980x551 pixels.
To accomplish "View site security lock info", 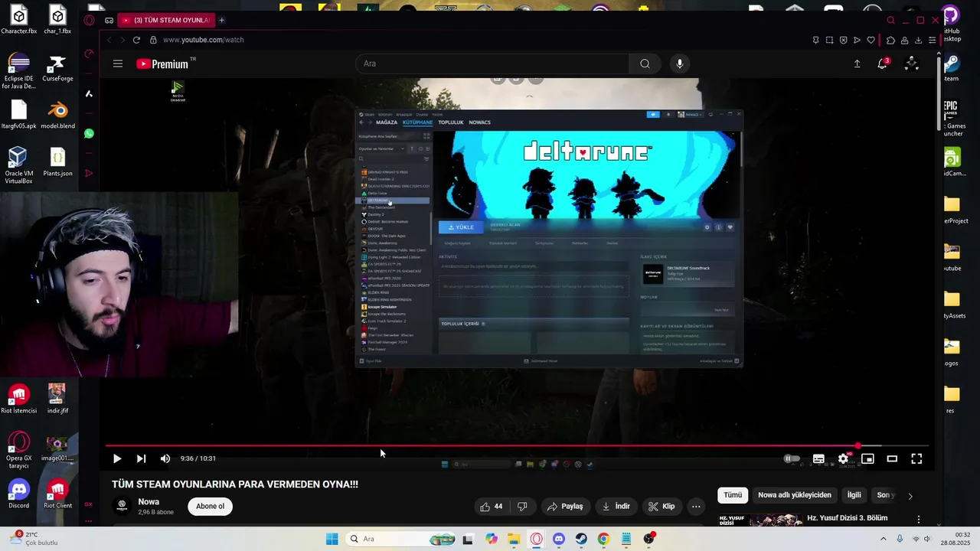I will pyautogui.click(x=153, y=40).
